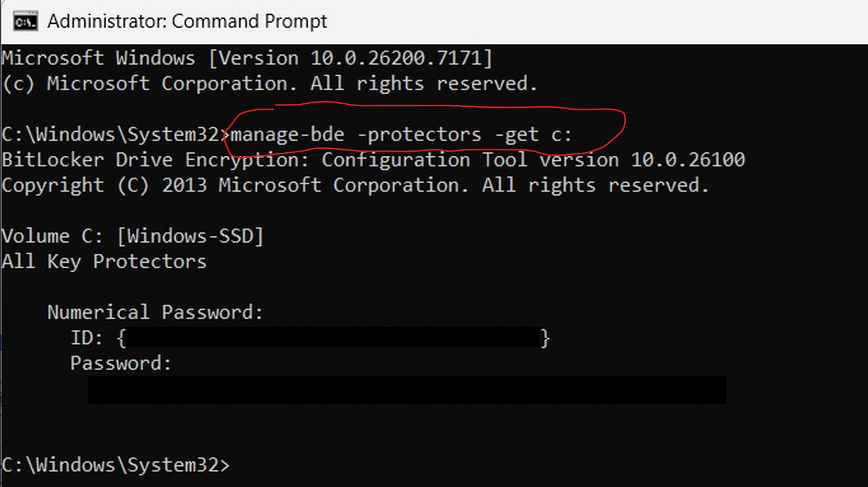868x487 pixels.
Task: Click the 'BitLocker Drive Encryption' output text
Action: (x=155, y=160)
